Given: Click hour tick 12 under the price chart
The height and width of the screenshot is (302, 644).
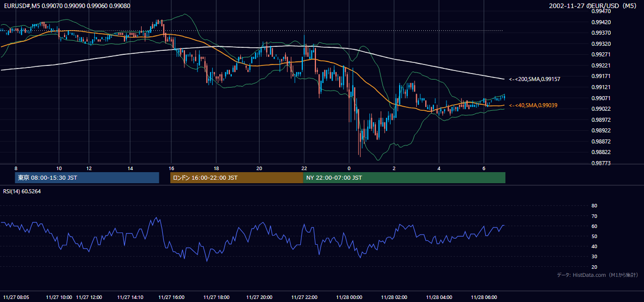Looking at the screenshot, I should click(x=89, y=168).
